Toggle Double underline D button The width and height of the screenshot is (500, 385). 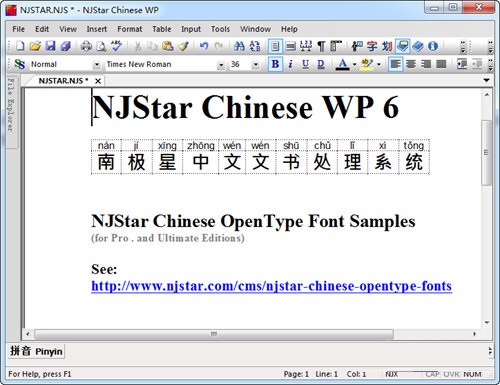coord(321,64)
